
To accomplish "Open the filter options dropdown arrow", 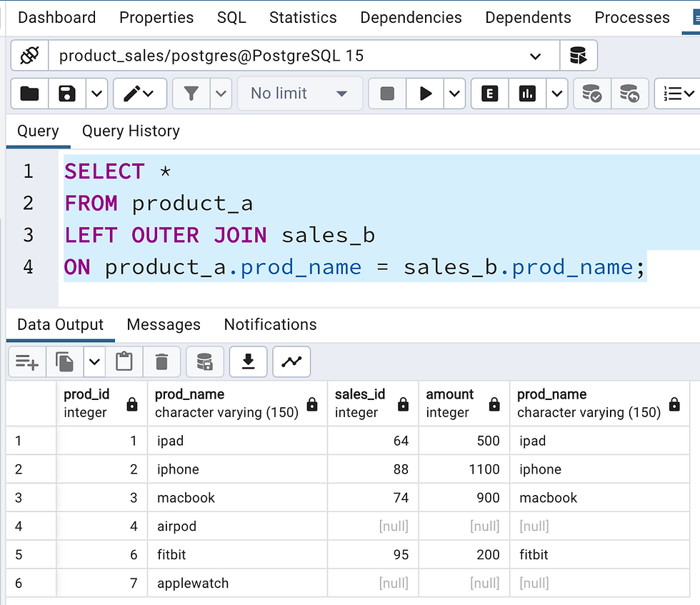I will [x=221, y=94].
